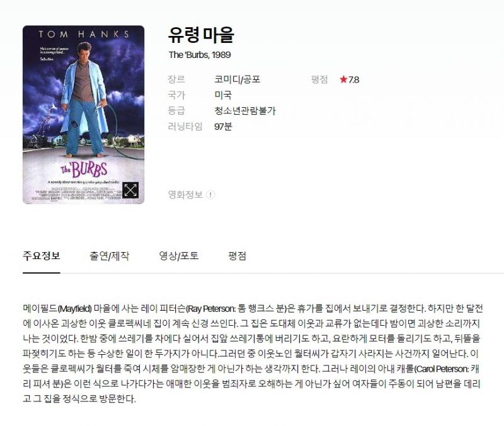Click the synopsis paragraph starting with 메이필드
The image size is (504, 426).
click(253, 354)
